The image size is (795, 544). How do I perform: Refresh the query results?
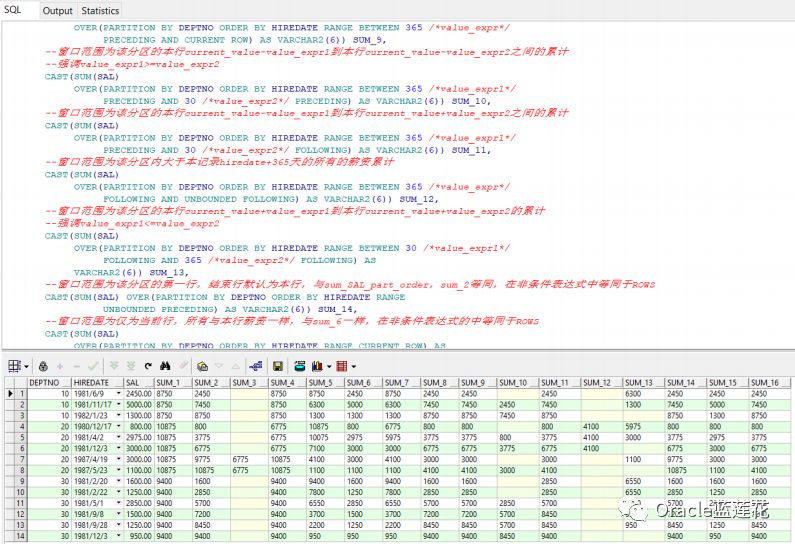pyautogui.click(x=148, y=366)
